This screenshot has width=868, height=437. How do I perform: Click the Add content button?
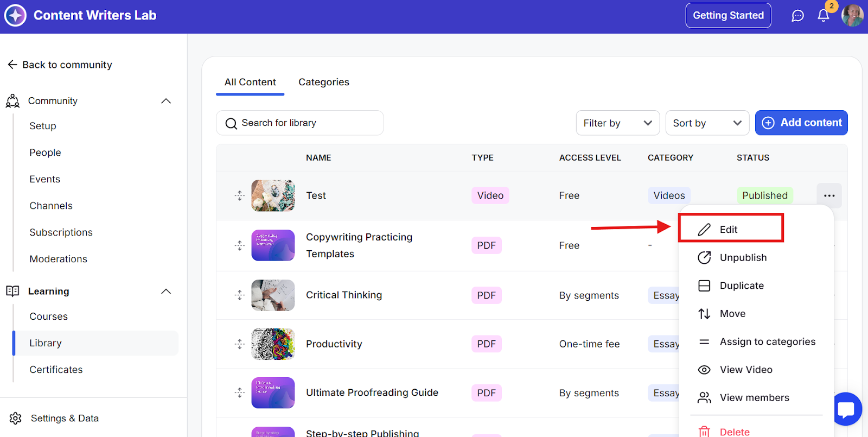(x=801, y=123)
